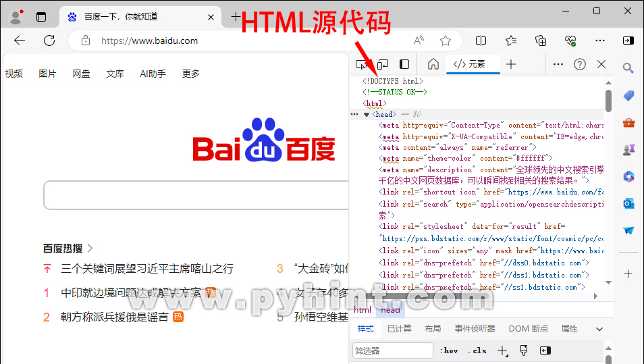
Task: Switch to DOM 断点 tab
Action: (528, 329)
